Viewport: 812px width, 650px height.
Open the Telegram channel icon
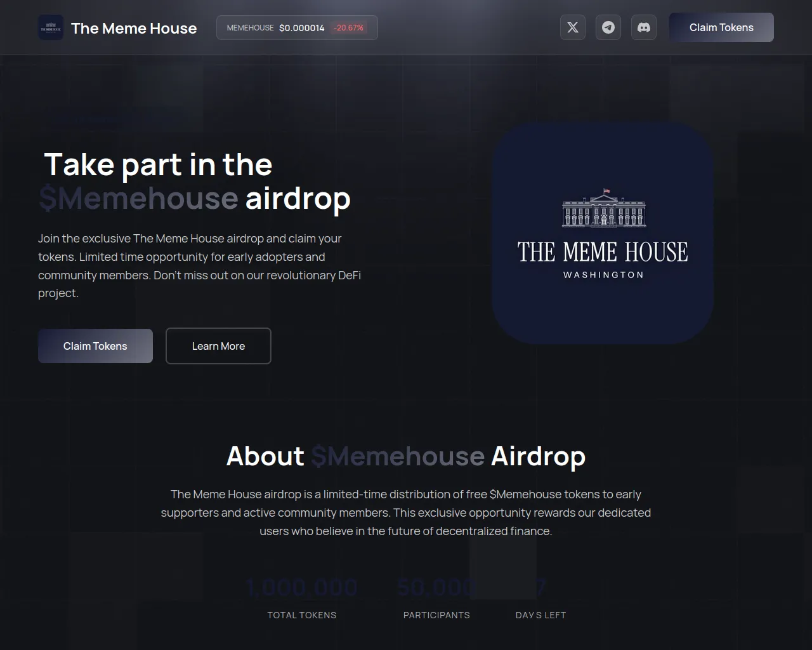(608, 27)
